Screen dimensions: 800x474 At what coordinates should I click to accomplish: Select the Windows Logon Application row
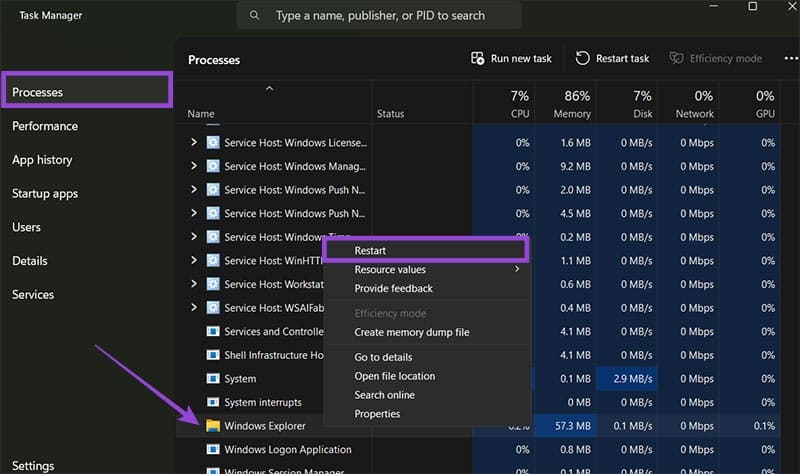click(x=477, y=449)
